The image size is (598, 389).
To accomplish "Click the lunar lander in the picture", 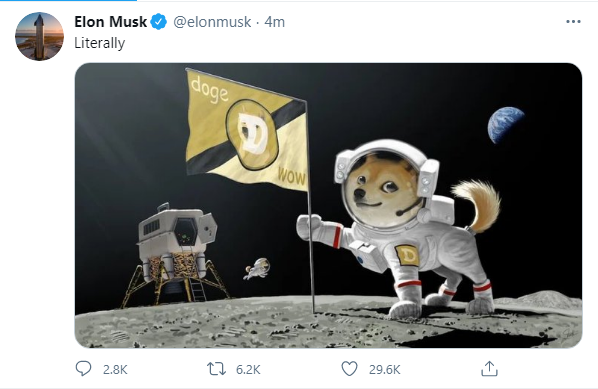I will (176, 256).
